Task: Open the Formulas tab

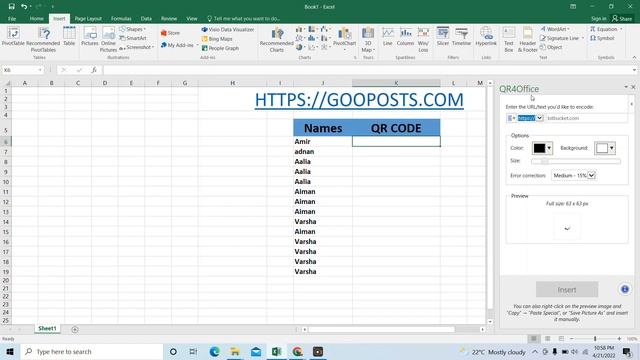Action: 121,18
